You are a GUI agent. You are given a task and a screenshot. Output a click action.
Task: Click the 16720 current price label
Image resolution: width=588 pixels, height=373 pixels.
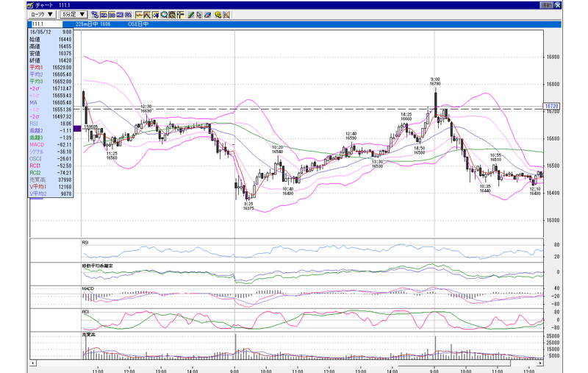click(551, 106)
